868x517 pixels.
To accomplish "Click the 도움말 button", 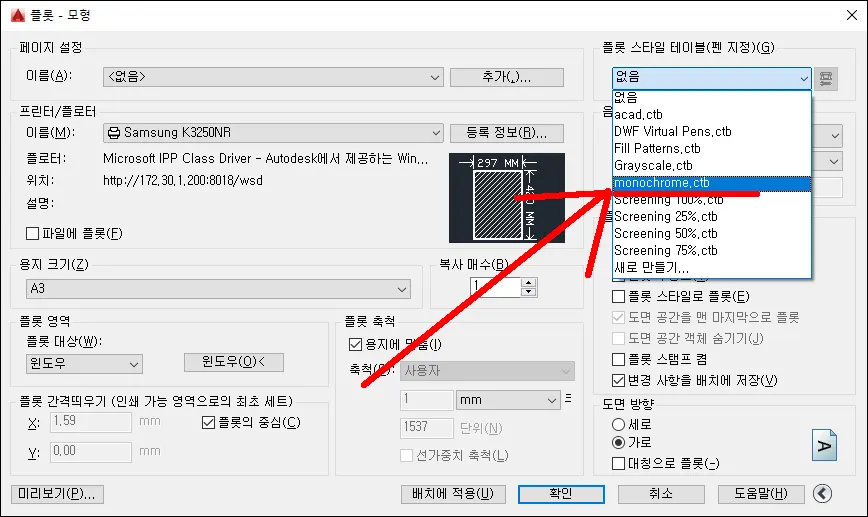I will pyautogui.click(x=761, y=494).
